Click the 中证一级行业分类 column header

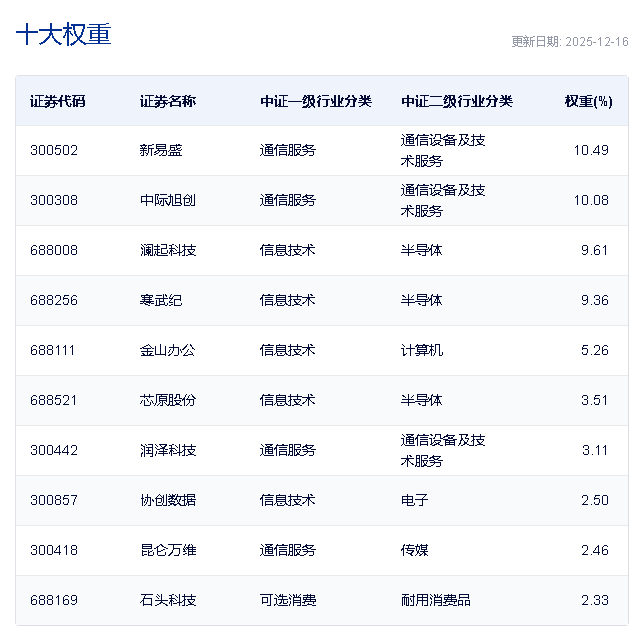(316, 101)
